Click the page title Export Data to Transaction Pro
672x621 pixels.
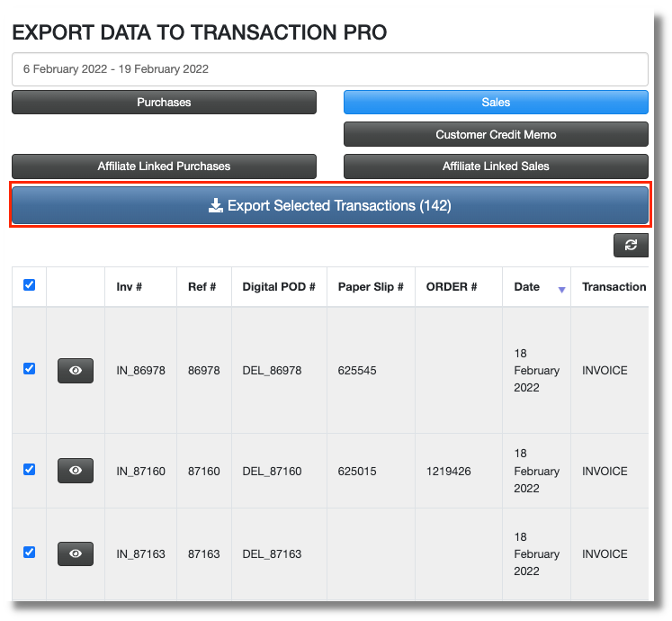click(x=200, y=32)
